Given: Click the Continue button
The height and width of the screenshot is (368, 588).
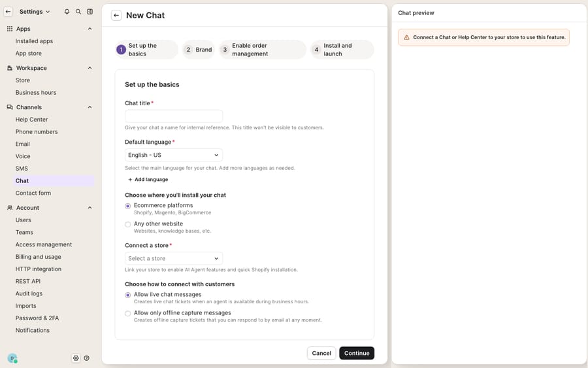Looking at the screenshot, I should [357, 353].
